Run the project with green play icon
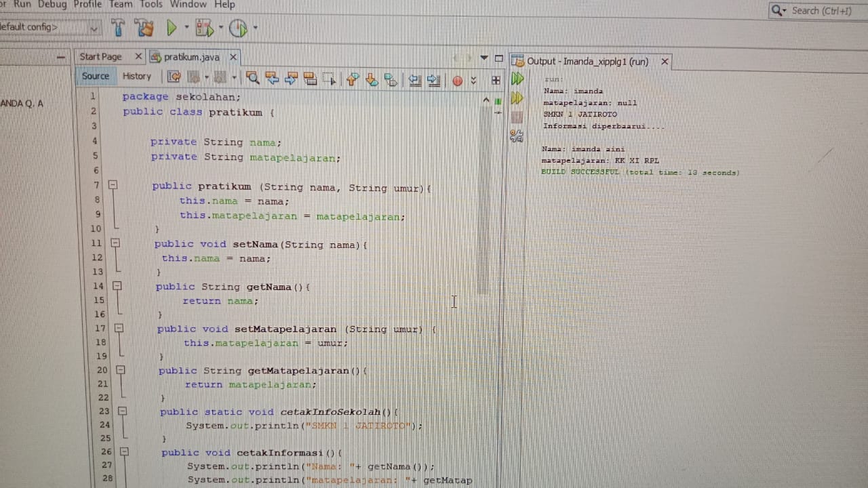This screenshot has height=488, width=868. click(x=172, y=28)
